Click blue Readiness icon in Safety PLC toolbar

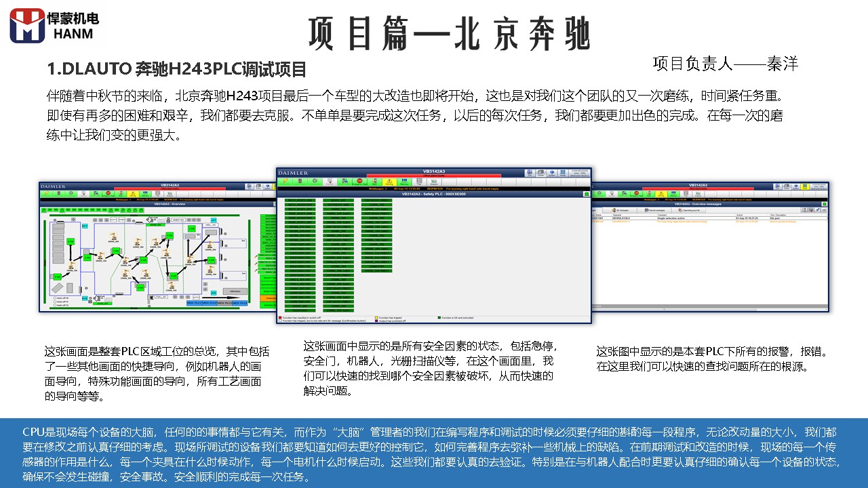(x=404, y=182)
